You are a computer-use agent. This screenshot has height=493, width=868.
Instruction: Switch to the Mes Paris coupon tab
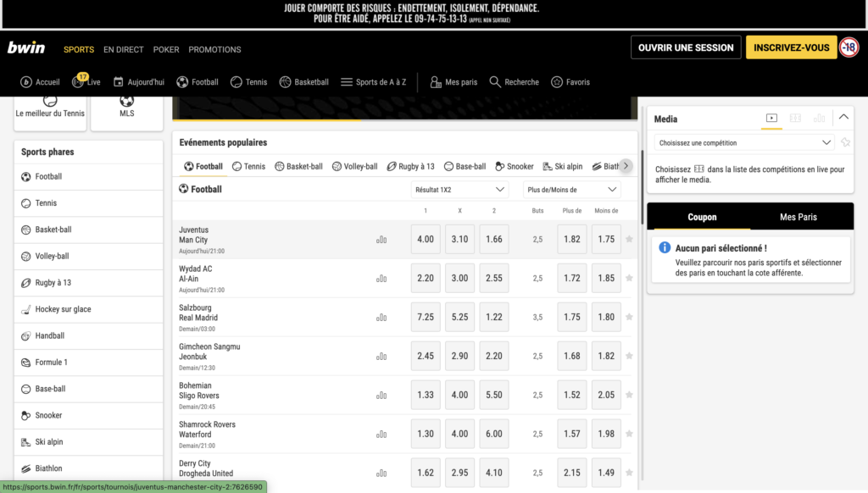(798, 217)
